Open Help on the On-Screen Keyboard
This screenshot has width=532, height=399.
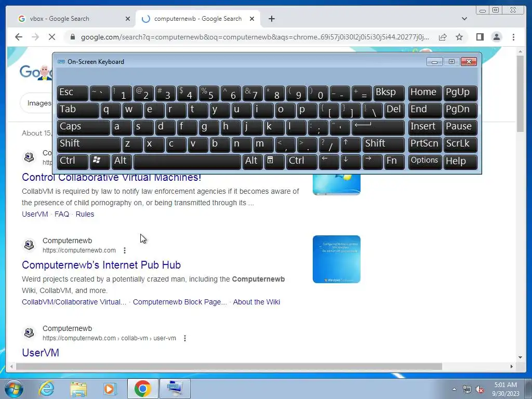[460, 162]
